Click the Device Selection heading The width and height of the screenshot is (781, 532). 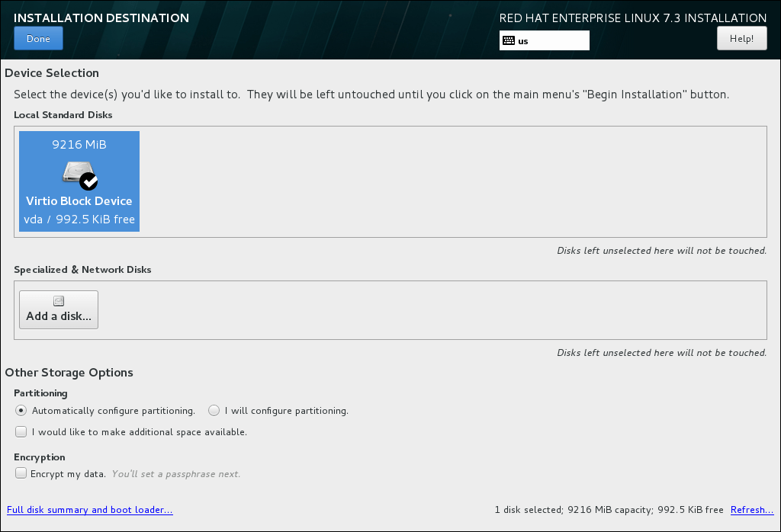[52, 73]
